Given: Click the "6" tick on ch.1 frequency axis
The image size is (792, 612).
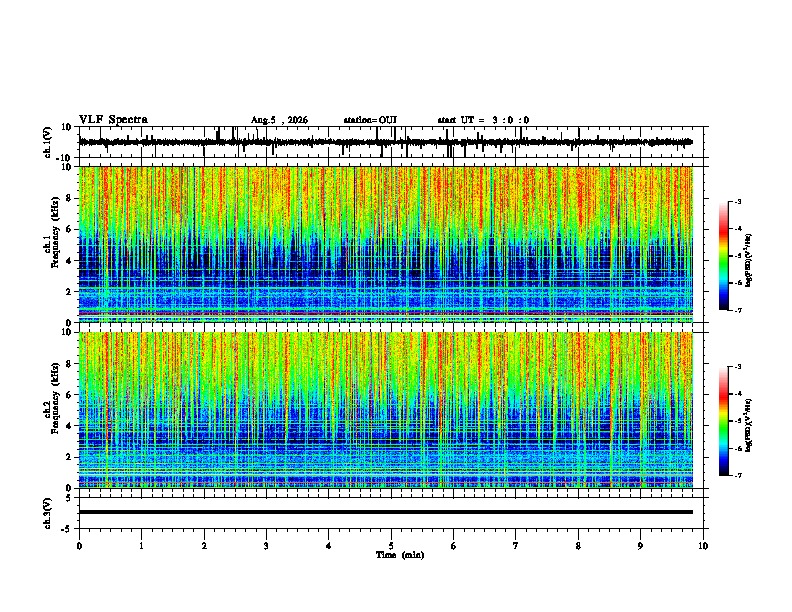Looking at the screenshot, I should point(69,230).
